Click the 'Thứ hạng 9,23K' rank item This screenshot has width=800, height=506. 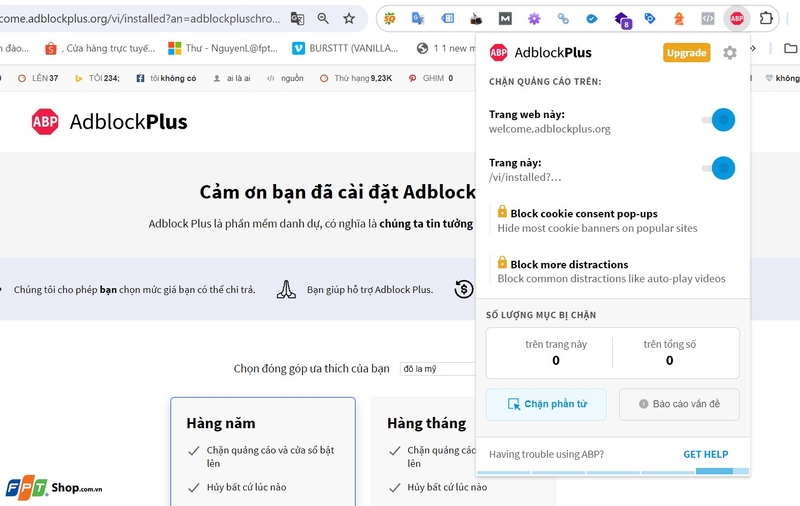point(356,78)
